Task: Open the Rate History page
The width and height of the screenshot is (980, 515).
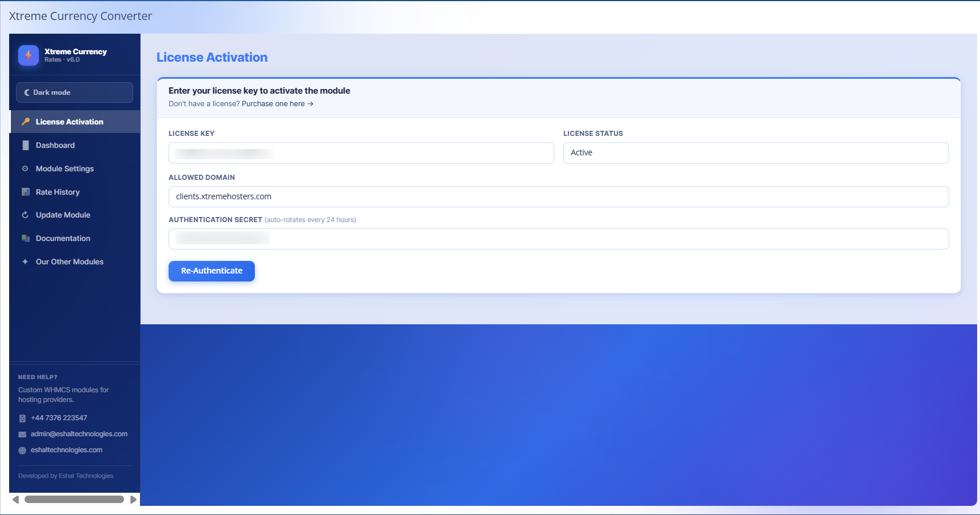Action: (x=58, y=192)
